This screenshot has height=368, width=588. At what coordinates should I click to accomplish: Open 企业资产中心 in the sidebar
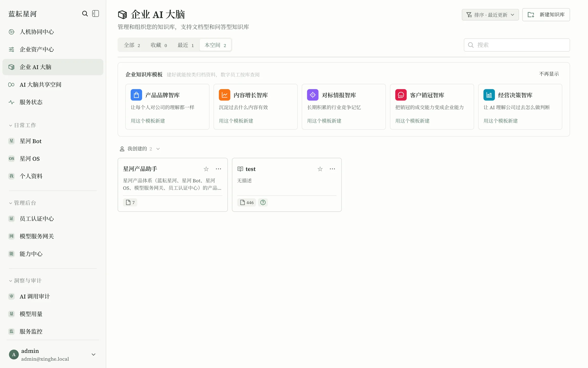pyautogui.click(x=53, y=49)
